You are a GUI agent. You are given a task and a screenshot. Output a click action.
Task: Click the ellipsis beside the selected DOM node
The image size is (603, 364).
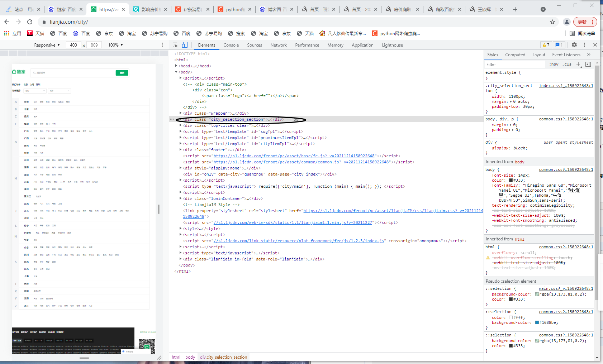[172, 119]
